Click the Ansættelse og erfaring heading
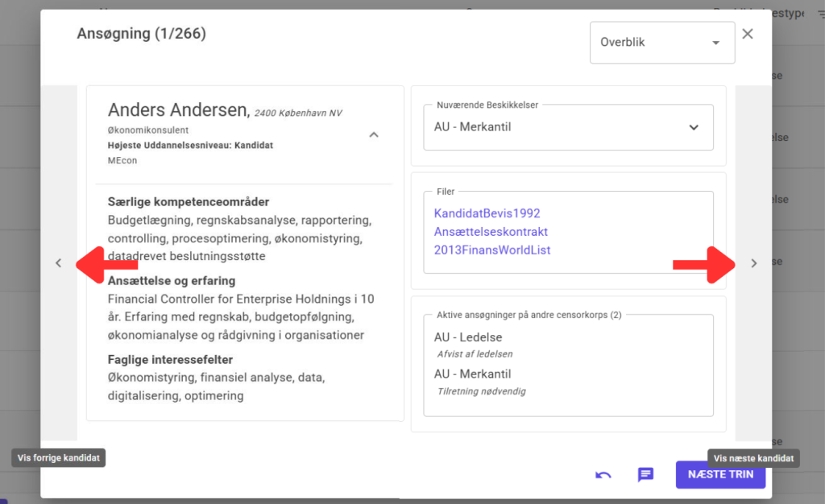 (x=171, y=281)
